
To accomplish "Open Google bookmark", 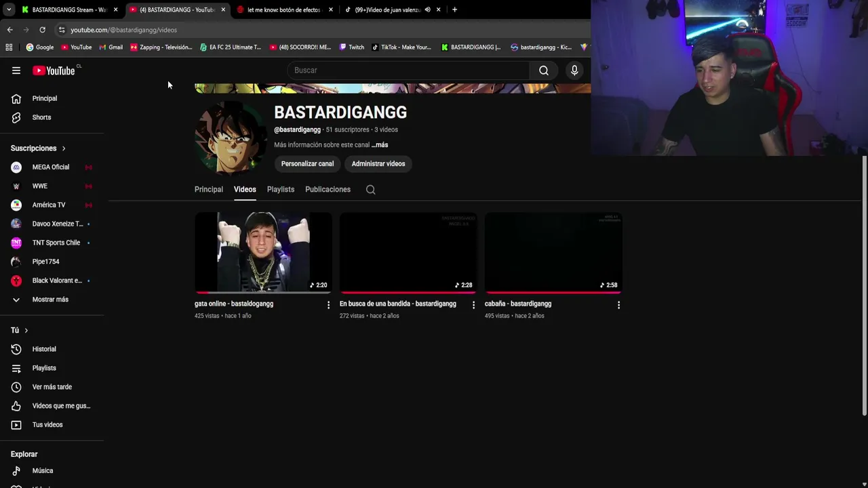I will (40, 47).
